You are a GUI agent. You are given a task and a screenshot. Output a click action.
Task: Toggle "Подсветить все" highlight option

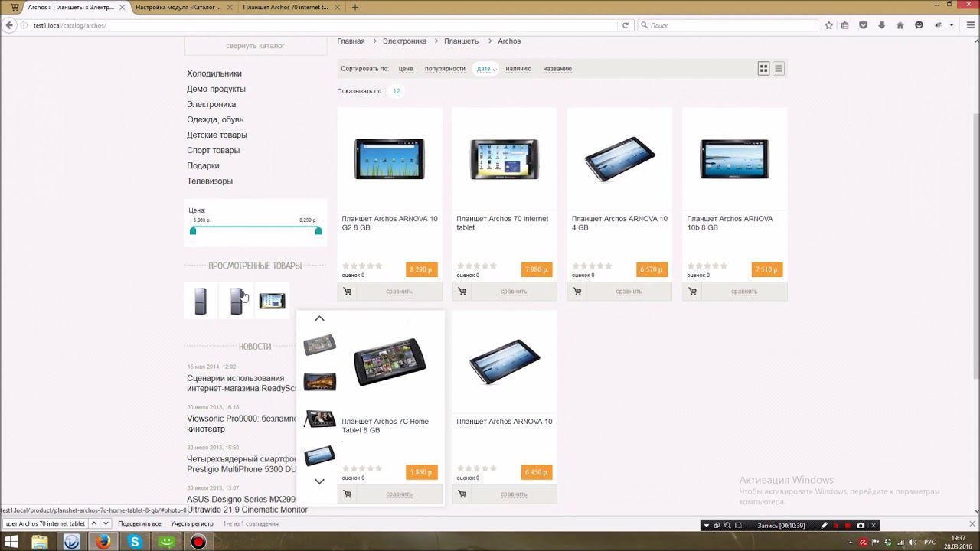pyautogui.click(x=139, y=524)
